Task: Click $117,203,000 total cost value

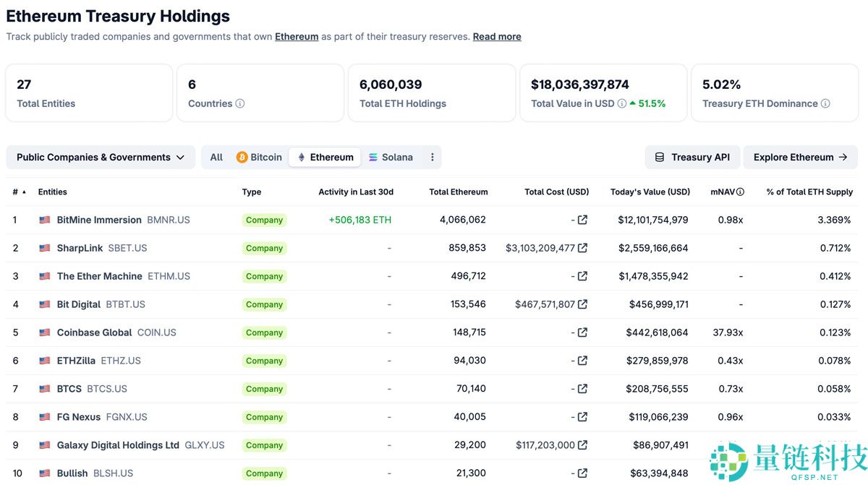Action: point(545,445)
